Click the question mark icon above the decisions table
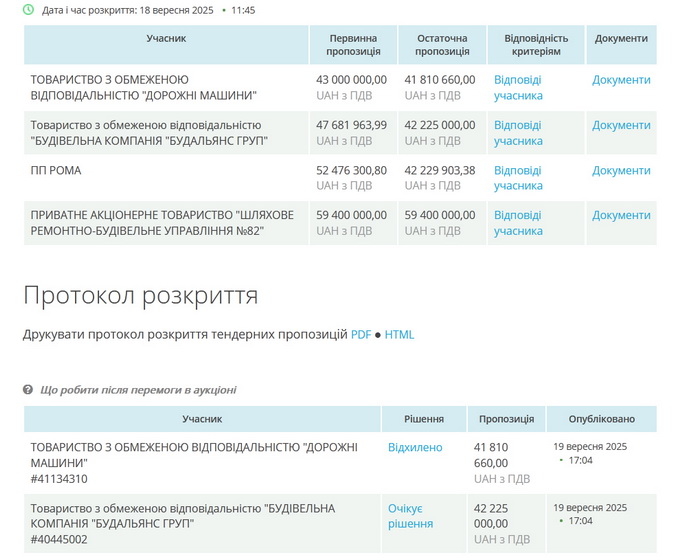 click(28, 390)
